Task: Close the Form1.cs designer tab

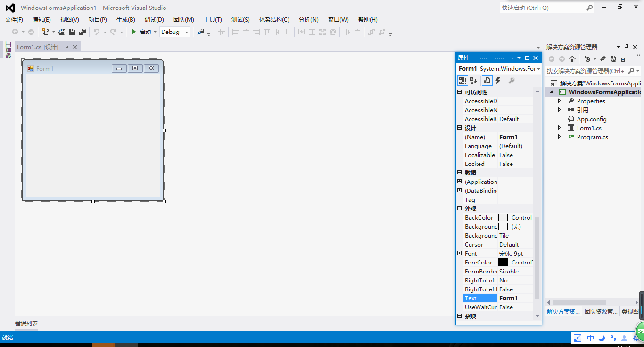Action: (x=75, y=47)
